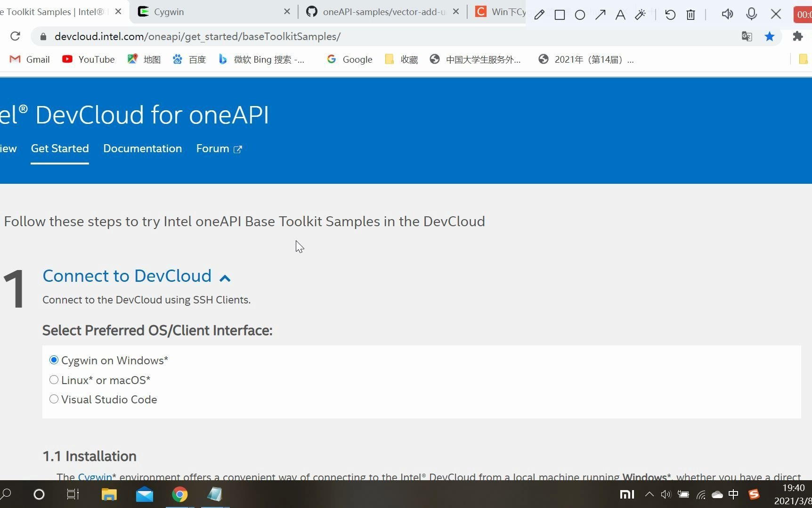812x508 pixels.
Task: Open the Gmail bookmark
Action: tap(30, 59)
